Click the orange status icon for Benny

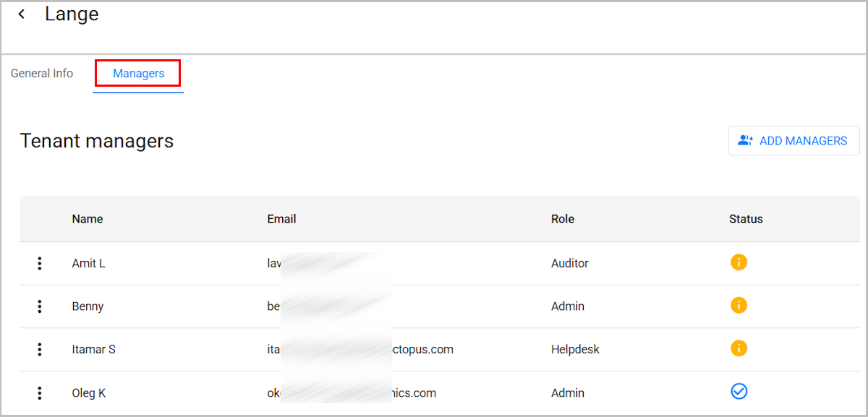tap(739, 305)
